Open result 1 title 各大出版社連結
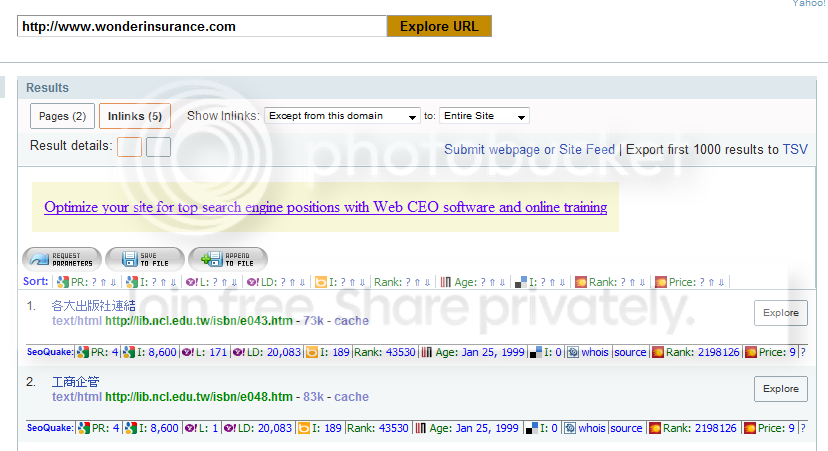Screen dimensions: 828x451 pyautogui.click(x=93, y=306)
